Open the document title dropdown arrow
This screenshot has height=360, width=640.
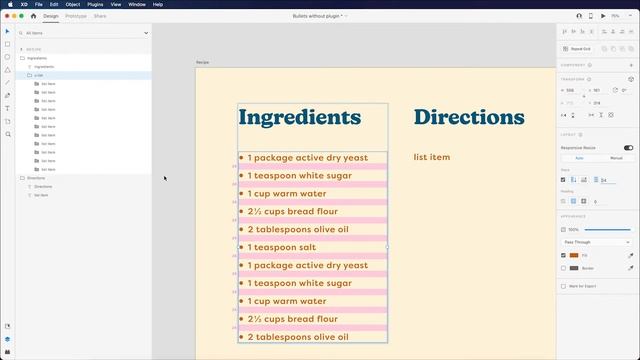click(346, 16)
